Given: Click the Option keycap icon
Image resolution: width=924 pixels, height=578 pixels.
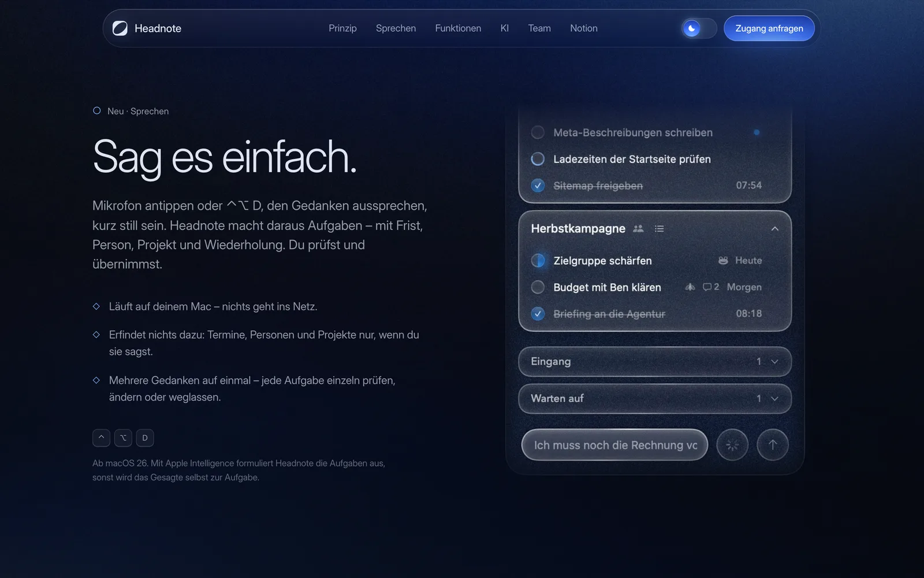Looking at the screenshot, I should [123, 438].
